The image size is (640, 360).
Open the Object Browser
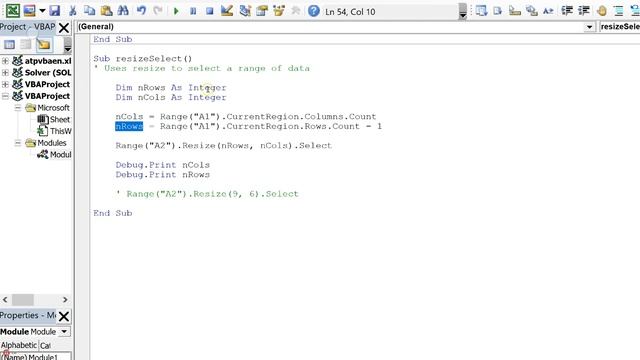[279, 11]
